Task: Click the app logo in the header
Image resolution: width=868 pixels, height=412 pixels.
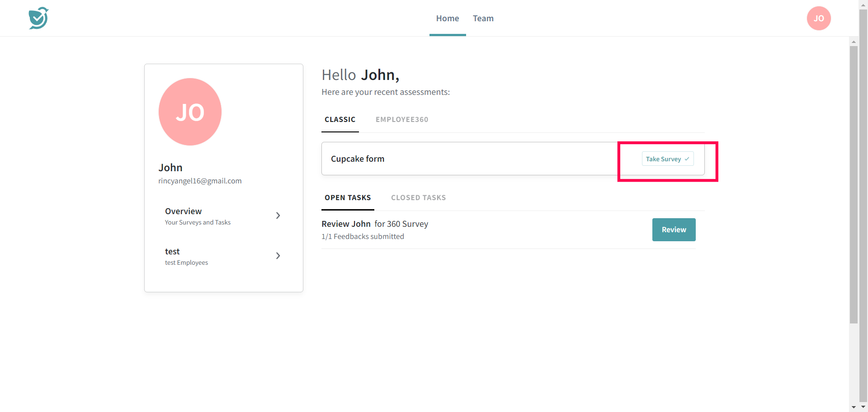Action: pos(38,18)
